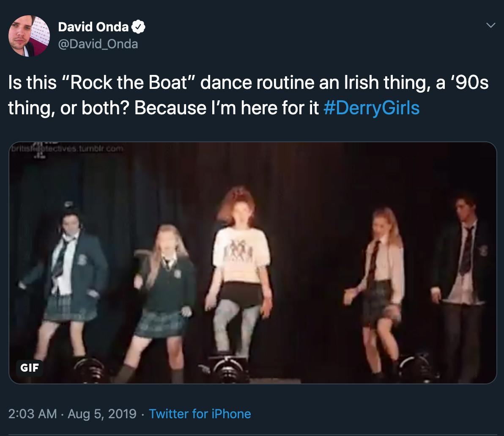
Task: Click the embedded GIF to pause it
Action: [252, 262]
